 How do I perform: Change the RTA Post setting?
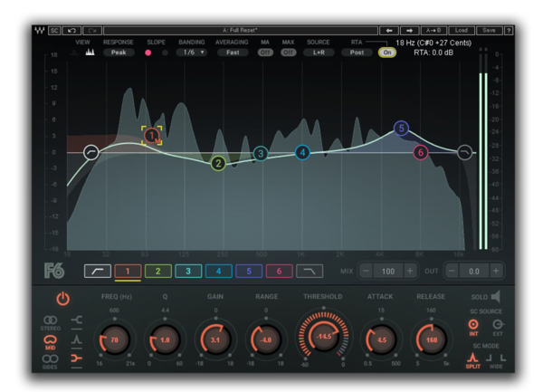(x=357, y=53)
